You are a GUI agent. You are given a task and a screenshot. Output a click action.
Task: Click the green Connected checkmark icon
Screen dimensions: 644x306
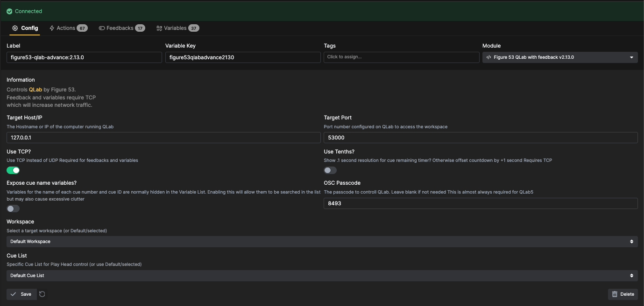click(9, 11)
